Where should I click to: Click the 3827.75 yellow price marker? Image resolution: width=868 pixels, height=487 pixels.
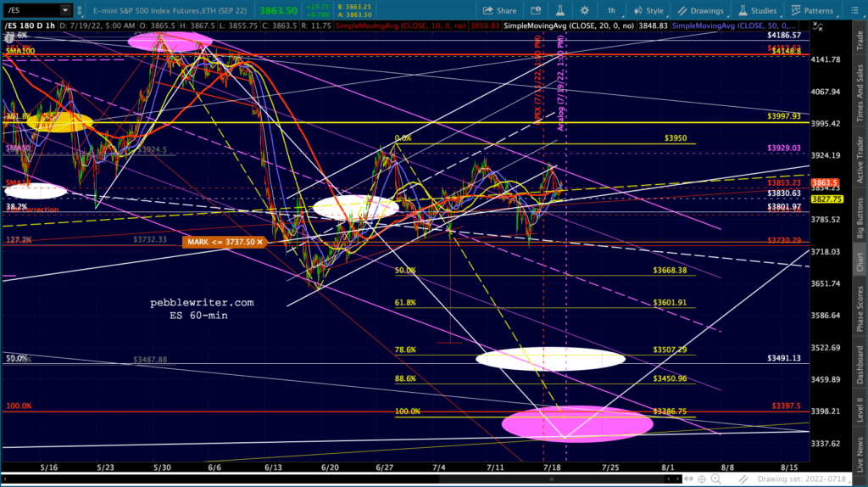[x=827, y=199]
